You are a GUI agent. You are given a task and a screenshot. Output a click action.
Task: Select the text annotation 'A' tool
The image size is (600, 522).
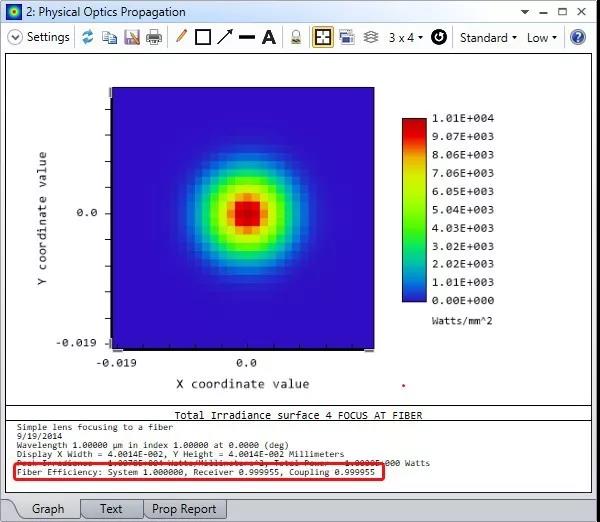[269, 37]
